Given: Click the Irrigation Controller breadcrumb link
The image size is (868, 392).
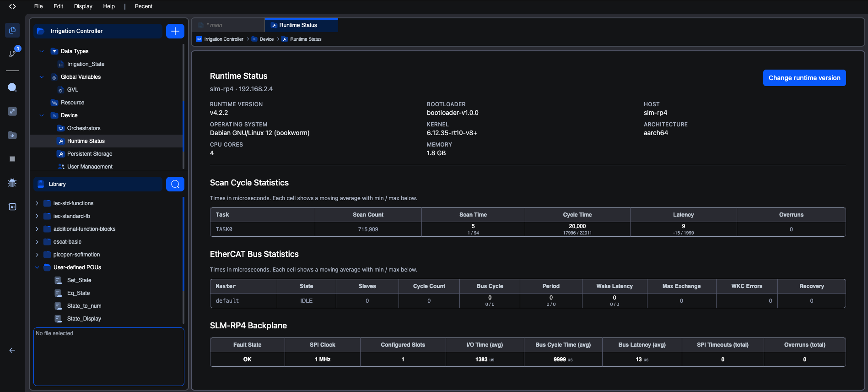Looking at the screenshot, I should [224, 39].
